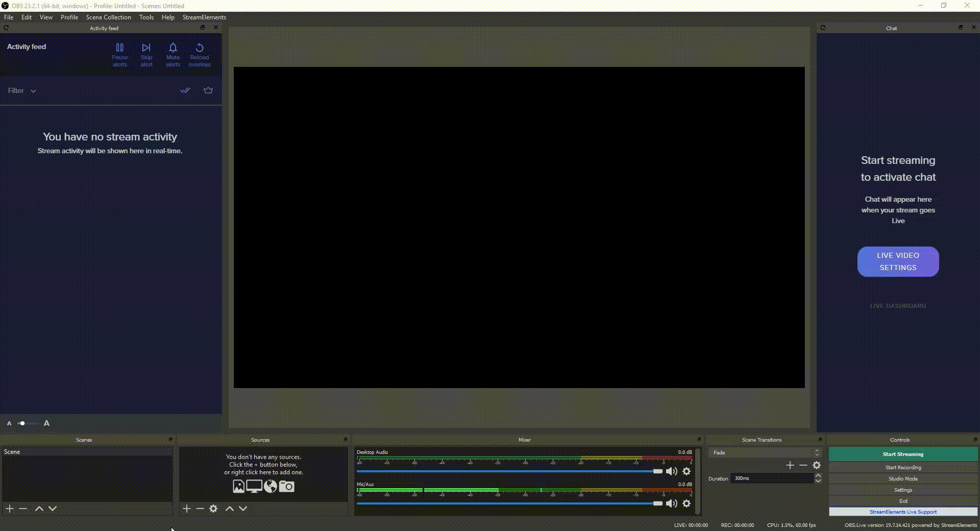
Task: Remove selected source minus button
Action: pyautogui.click(x=200, y=509)
